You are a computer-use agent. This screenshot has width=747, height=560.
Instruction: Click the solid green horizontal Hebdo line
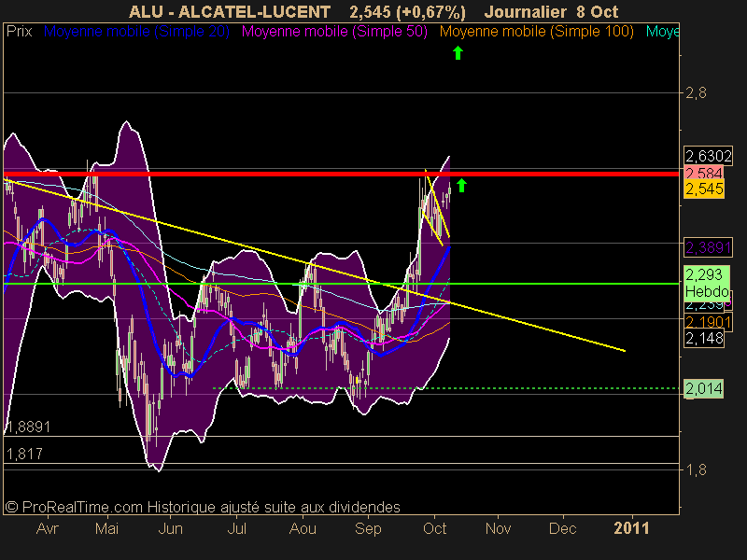pos(341,284)
